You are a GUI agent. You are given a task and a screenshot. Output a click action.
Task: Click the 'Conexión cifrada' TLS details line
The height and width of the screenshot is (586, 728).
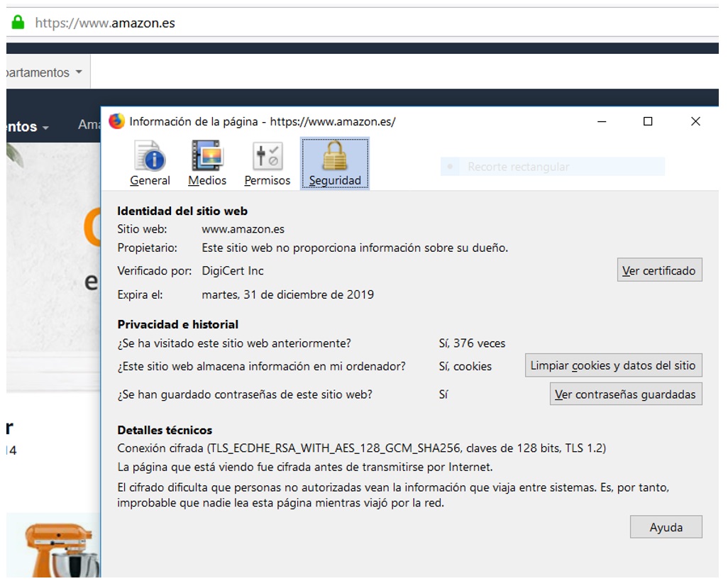coord(361,448)
